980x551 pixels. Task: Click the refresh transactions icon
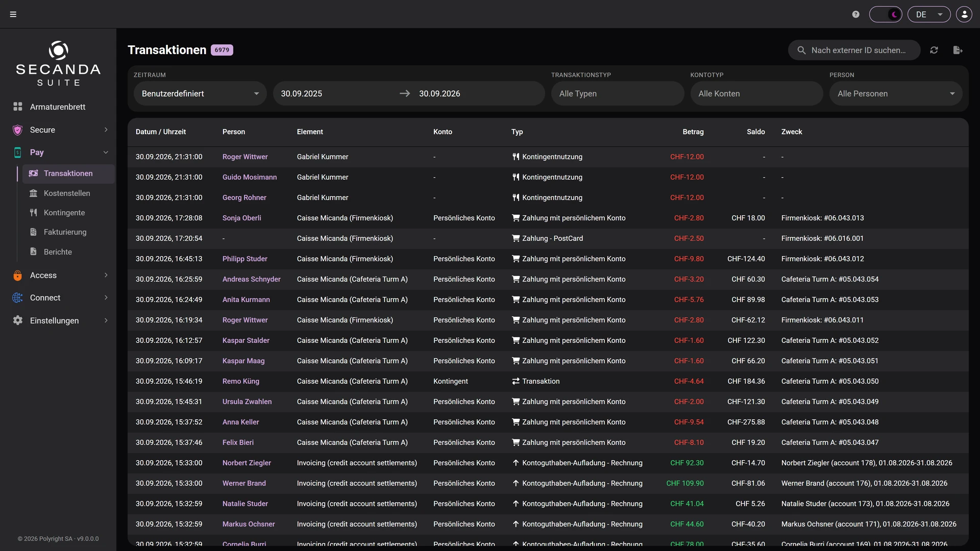934,50
